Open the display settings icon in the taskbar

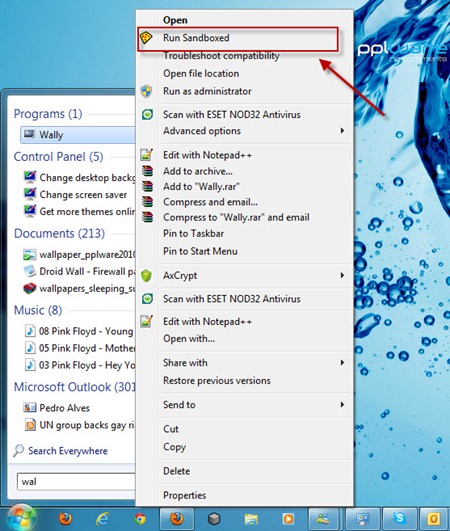pyautogui.click(x=362, y=518)
